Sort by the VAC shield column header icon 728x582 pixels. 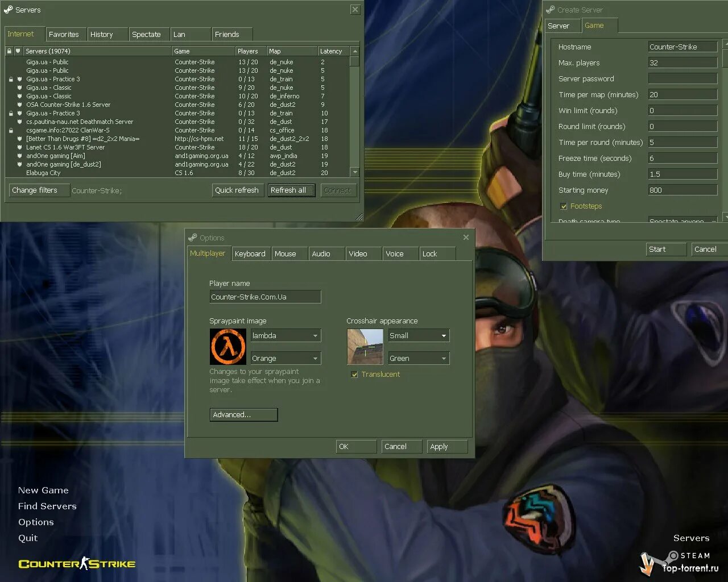click(18, 51)
